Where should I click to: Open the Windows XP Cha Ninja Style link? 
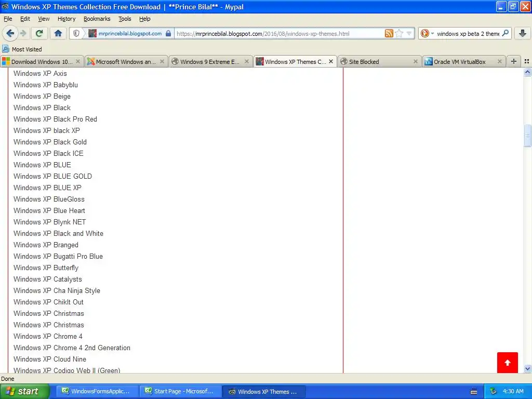57,291
